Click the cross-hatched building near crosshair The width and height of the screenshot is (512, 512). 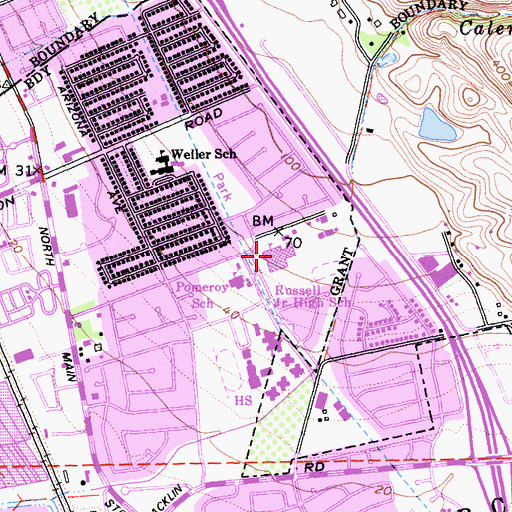[279, 259]
